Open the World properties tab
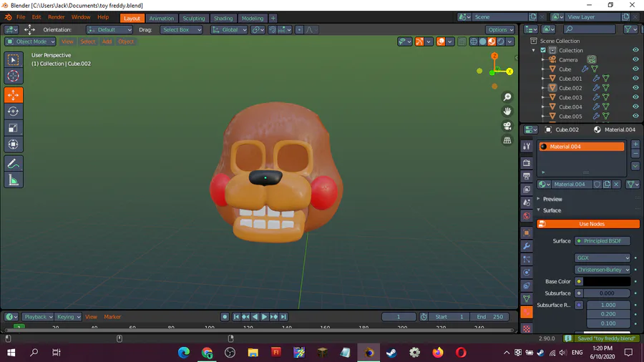The width and height of the screenshot is (644, 362). point(527,215)
